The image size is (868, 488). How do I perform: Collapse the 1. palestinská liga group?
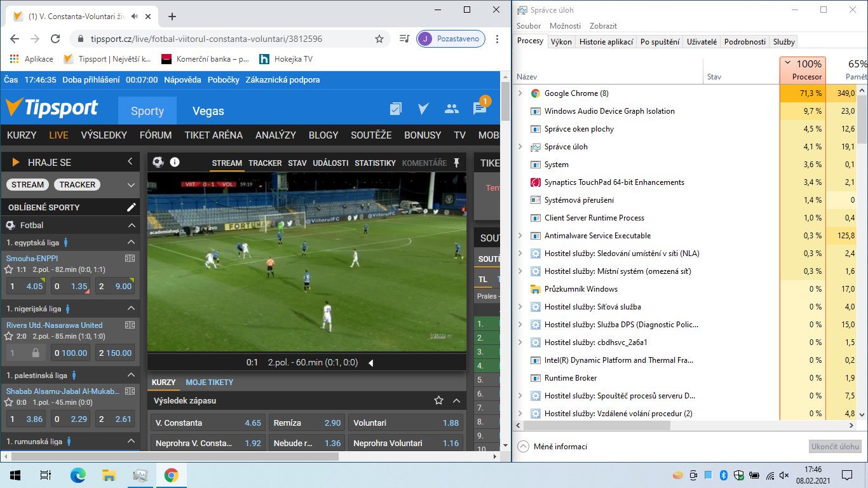(x=132, y=375)
